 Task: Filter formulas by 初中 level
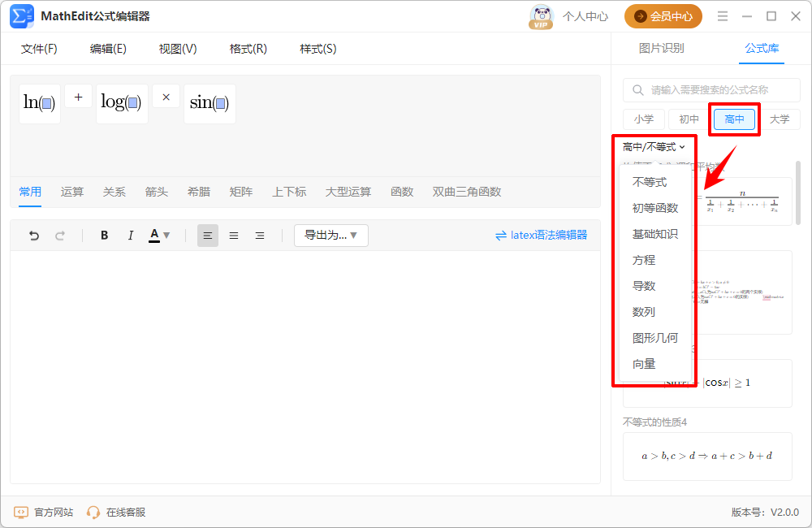tap(689, 119)
